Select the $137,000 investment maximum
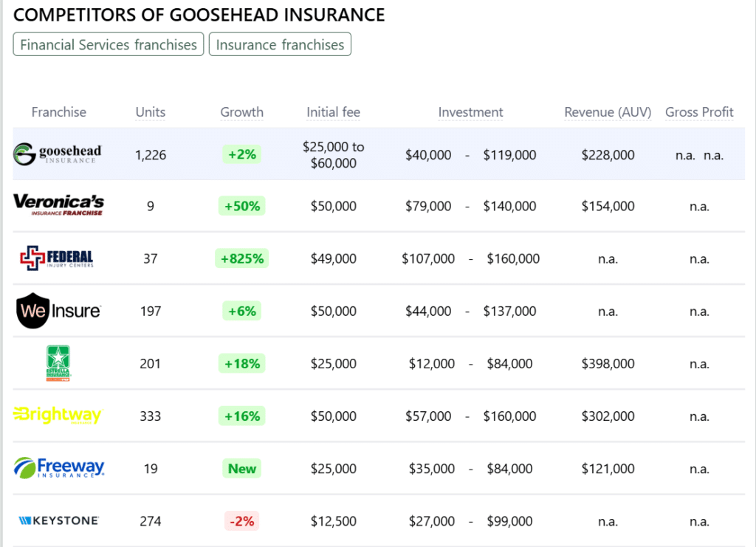 (509, 312)
